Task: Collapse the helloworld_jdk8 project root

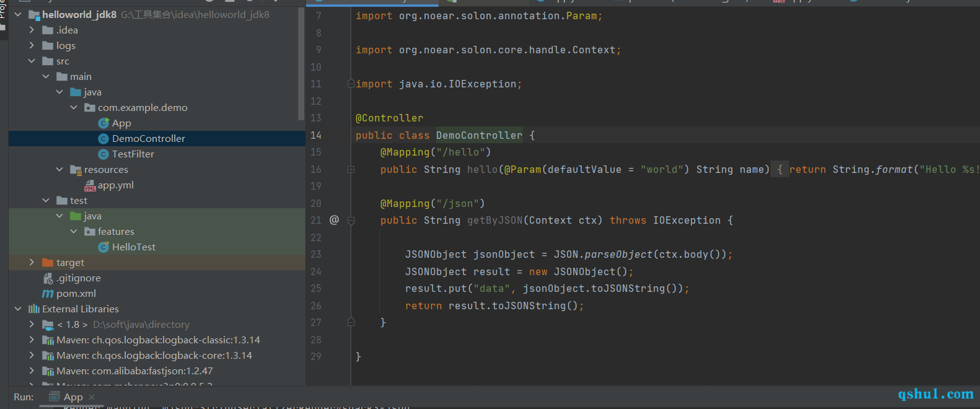Action: (x=18, y=14)
